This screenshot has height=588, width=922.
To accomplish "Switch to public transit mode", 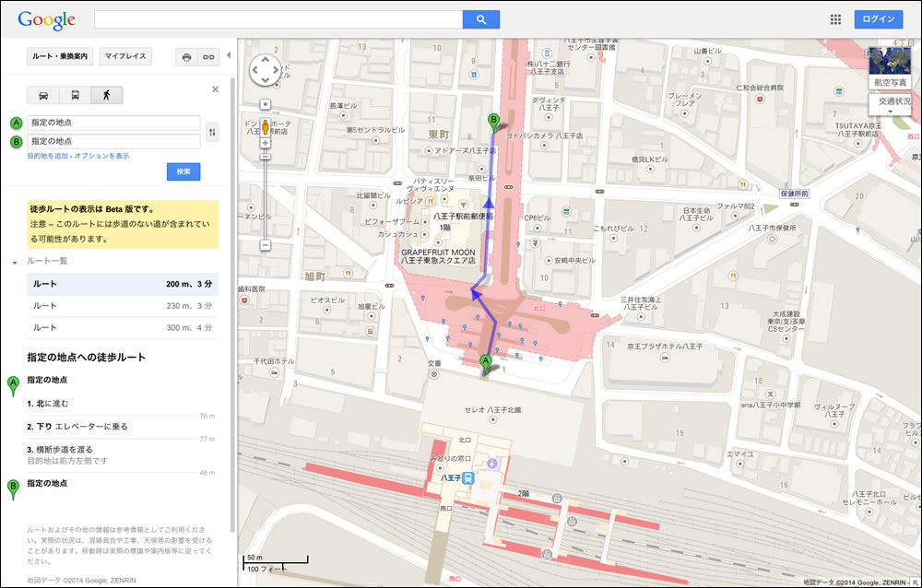I will 75,95.
